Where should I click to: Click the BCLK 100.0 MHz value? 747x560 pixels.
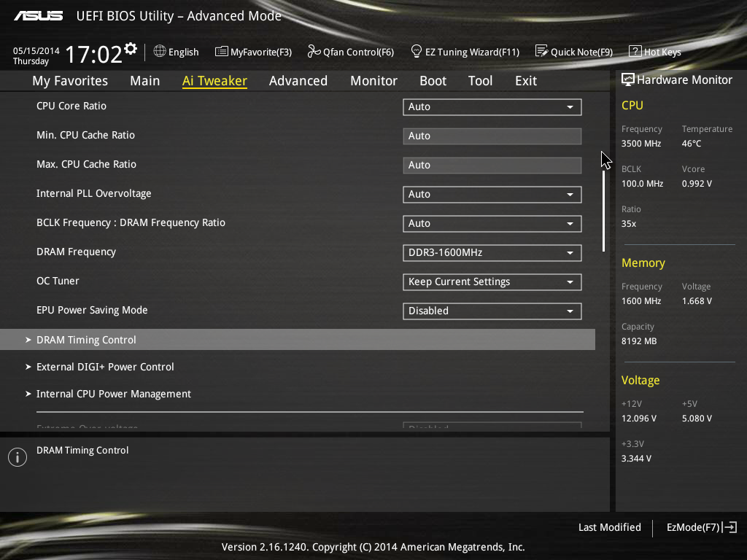[x=642, y=183]
